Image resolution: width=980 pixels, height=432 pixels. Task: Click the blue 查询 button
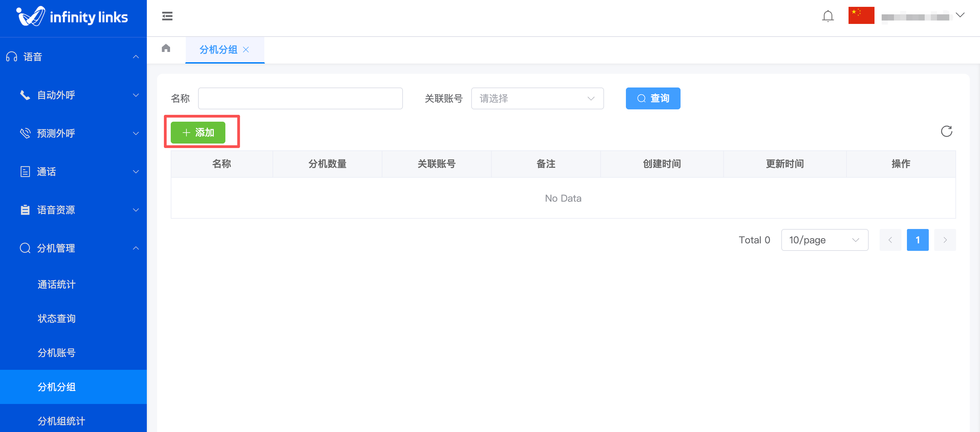(x=653, y=98)
